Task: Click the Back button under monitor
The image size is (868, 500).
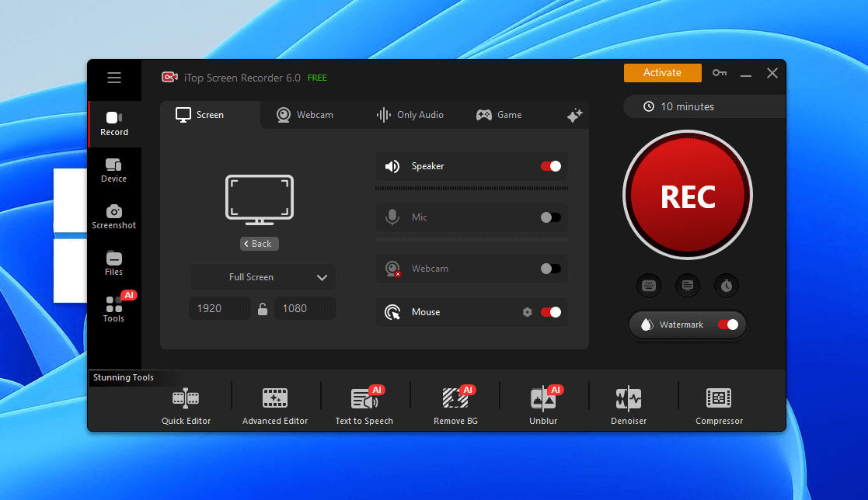Action: click(x=259, y=244)
